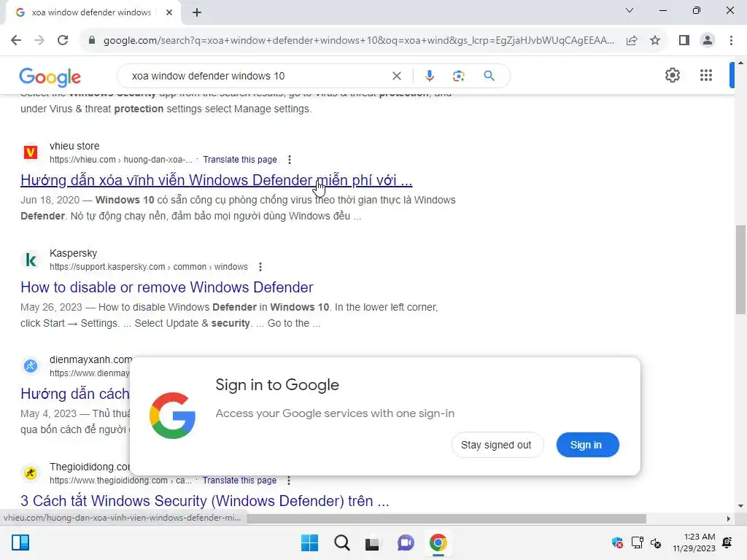Viewport: 747px width, 560px height.
Task: Expand more options for Kaspersky result
Action: click(x=260, y=267)
